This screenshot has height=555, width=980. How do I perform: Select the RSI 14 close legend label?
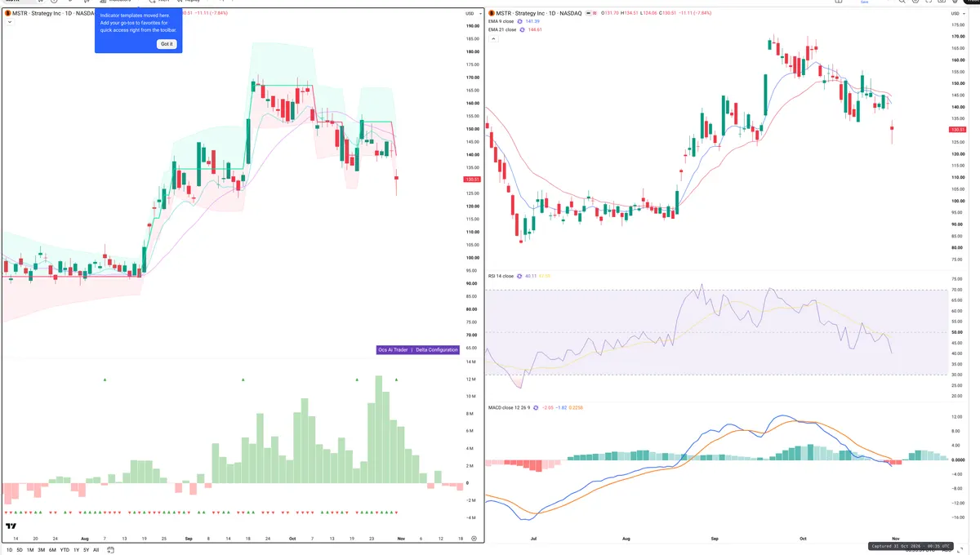pos(501,276)
